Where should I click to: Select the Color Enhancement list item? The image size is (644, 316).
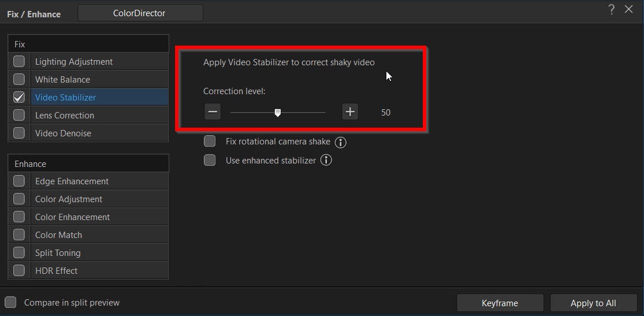click(99, 217)
